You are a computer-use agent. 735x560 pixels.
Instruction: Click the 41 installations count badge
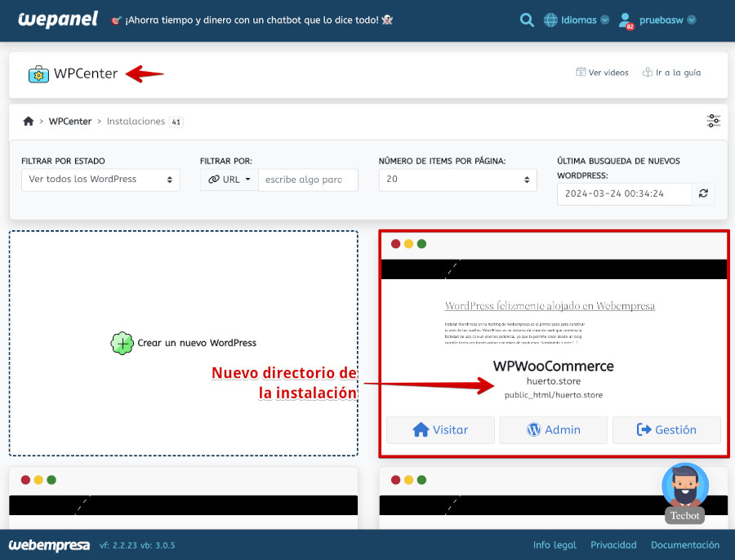click(176, 122)
